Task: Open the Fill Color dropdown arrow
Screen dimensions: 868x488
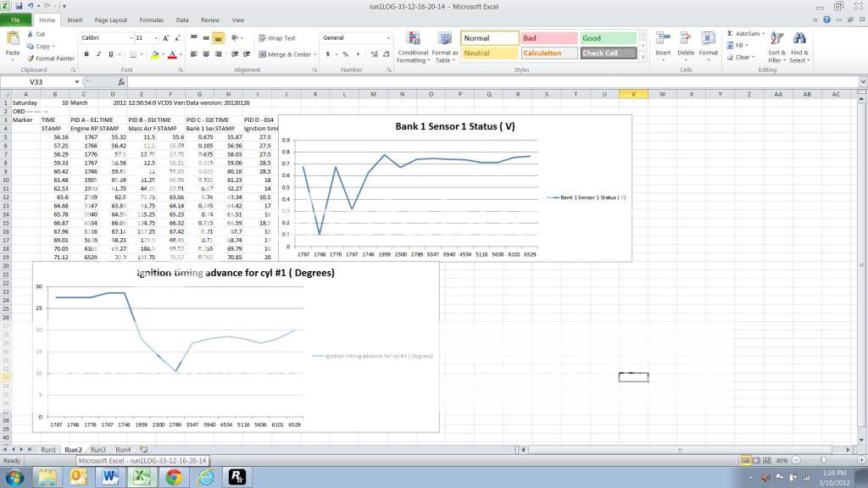Action: coord(162,54)
